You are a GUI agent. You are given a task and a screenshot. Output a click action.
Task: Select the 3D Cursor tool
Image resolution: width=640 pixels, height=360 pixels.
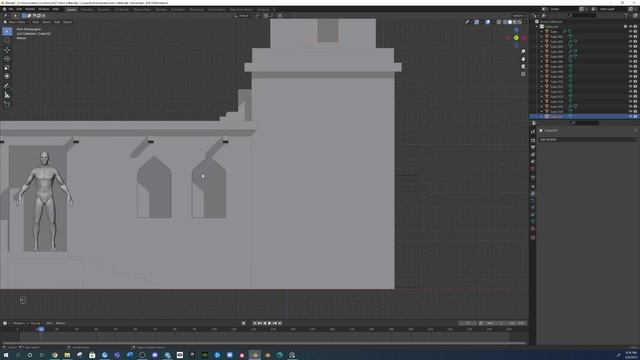tap(7, 40)
